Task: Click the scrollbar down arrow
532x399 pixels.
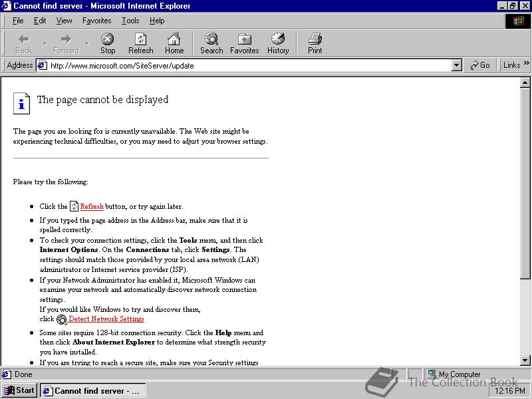Action: [x=525, y=360]
